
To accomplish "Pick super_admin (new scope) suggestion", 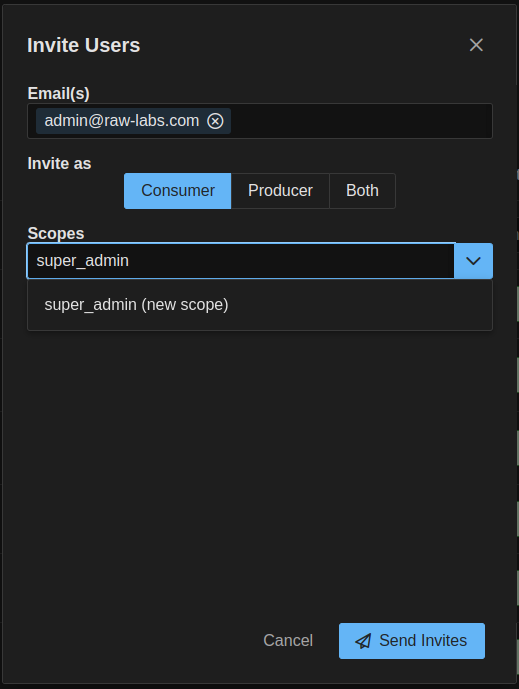I will coord(260,305).
